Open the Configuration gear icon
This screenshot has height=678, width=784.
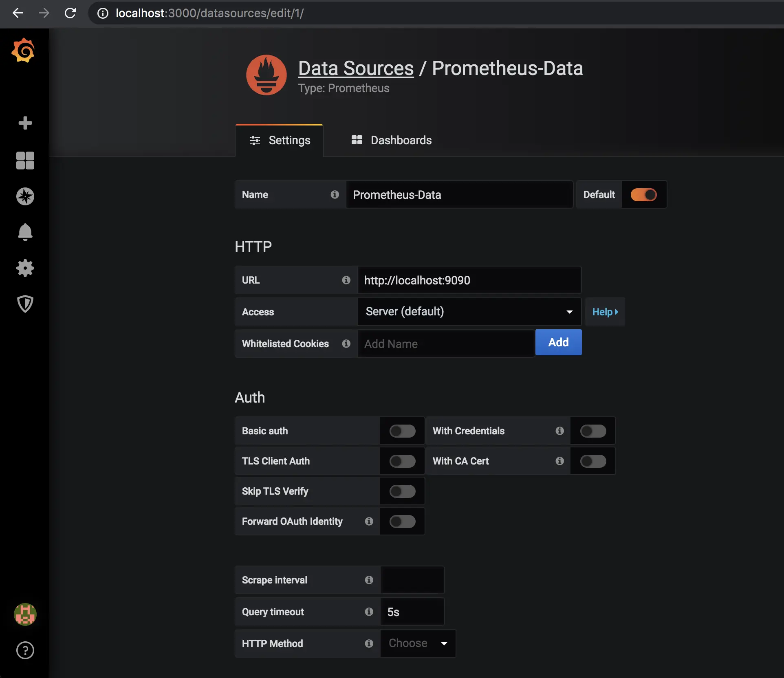25,268
